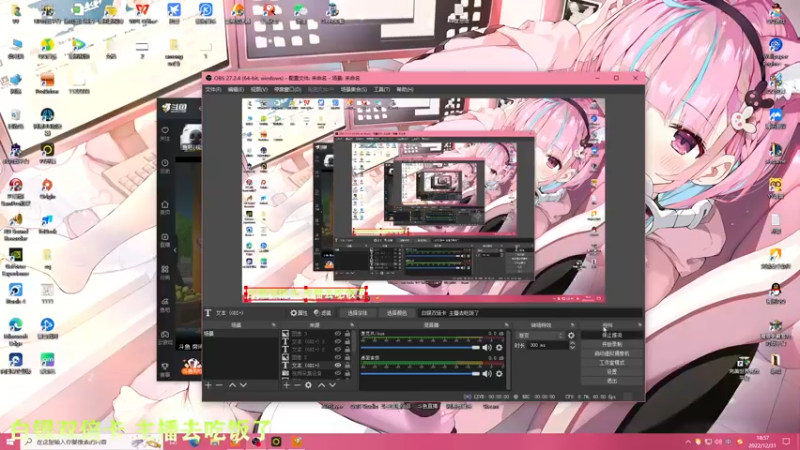This screenshot has height=450, width=800.
Task: Float the 来源 dock with its header icon
Action: pos(352,325)
